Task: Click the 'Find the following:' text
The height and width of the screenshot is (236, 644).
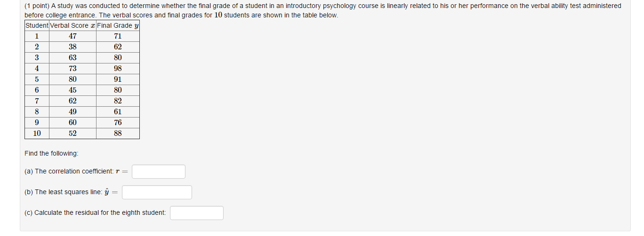Action: click(x=52, y=154)
